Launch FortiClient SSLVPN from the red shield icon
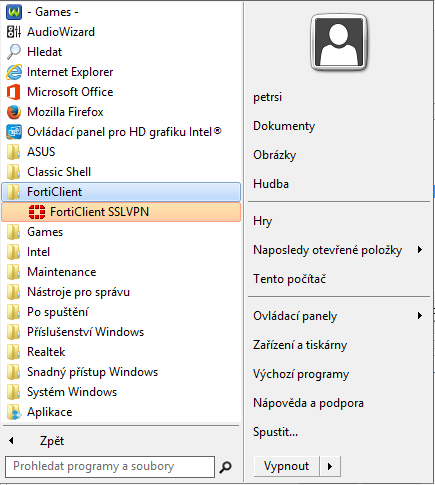This screenshot has height=485, width=435. point(37,212)
